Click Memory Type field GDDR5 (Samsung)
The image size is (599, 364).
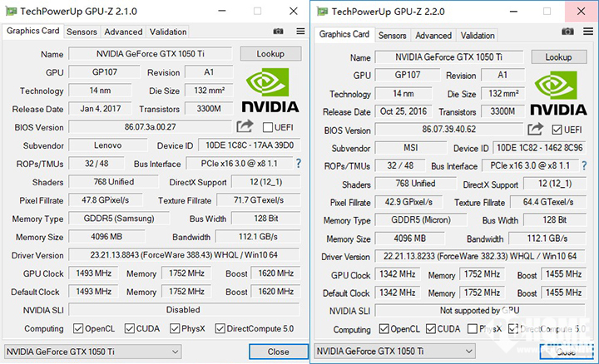(x=119, y=219)
